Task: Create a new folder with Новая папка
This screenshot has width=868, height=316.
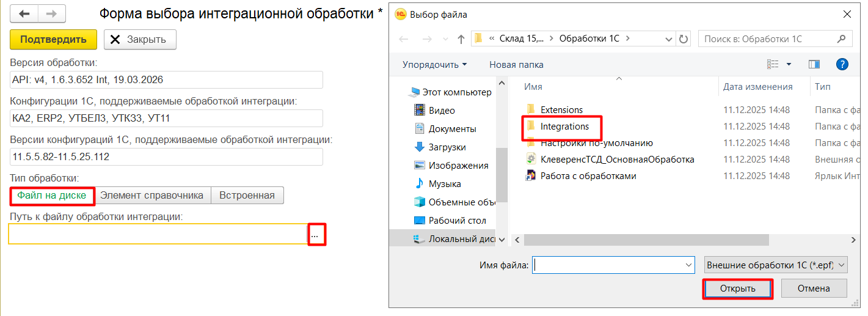Action: pyautogui.click(x=516, y=64)
